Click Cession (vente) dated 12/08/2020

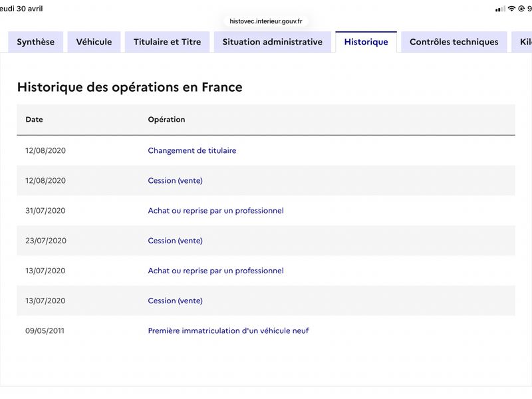(175, 180)
